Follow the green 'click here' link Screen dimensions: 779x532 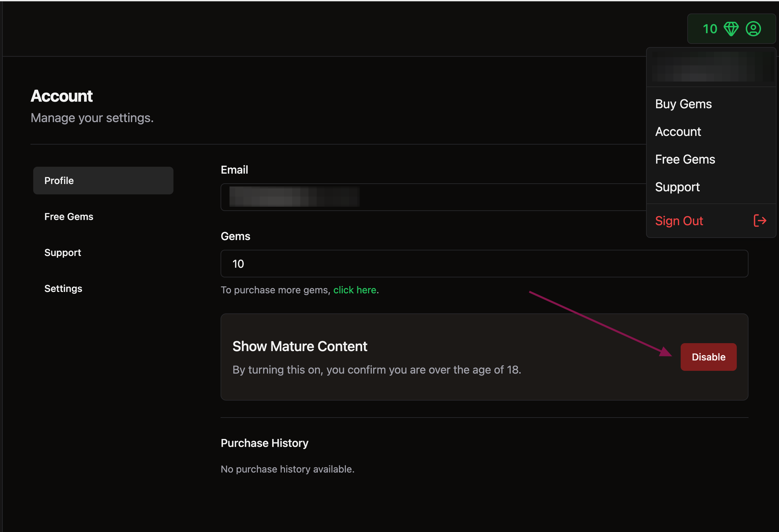354,290
